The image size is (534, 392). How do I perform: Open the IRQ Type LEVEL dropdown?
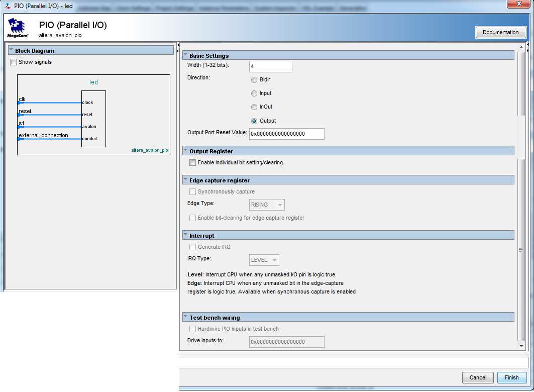(264, 260)
